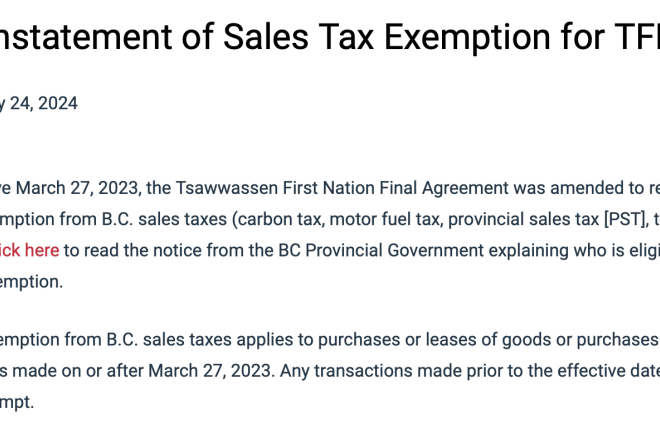Click the Sales Tax Exemption headline

330,37
